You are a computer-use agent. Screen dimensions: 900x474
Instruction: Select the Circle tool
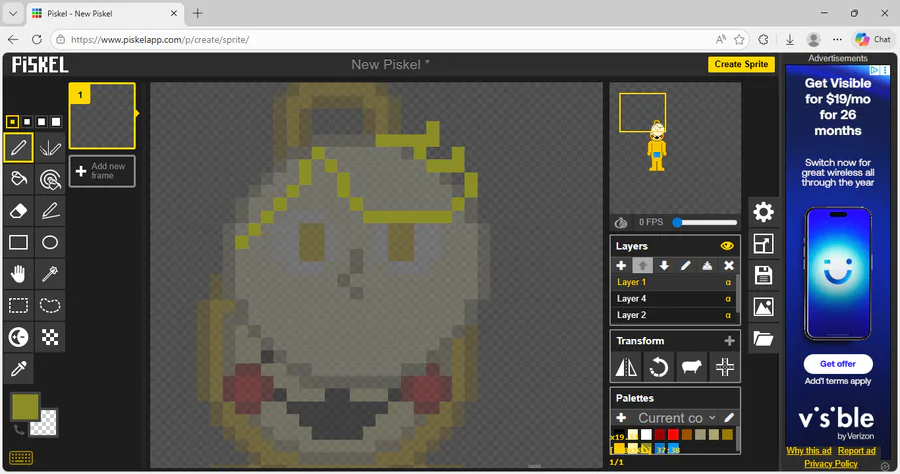tap(50, 242)
